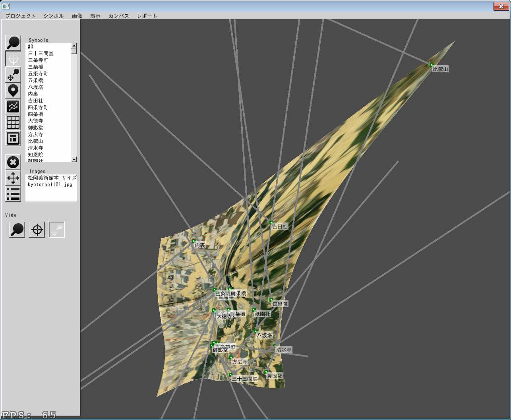Select 清水寺 in Symbols list
The height and width of the screenshot is (420, 511).
point(48,148)
